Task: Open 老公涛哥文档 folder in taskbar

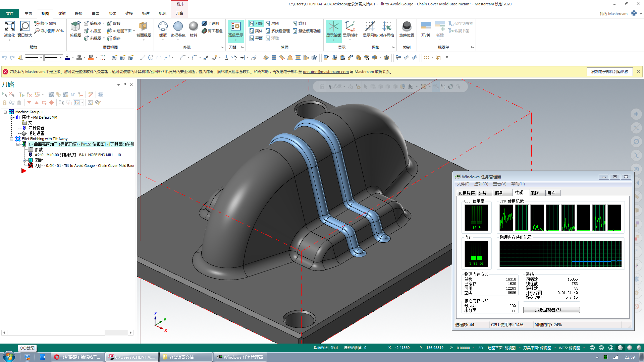Action: 186,357
